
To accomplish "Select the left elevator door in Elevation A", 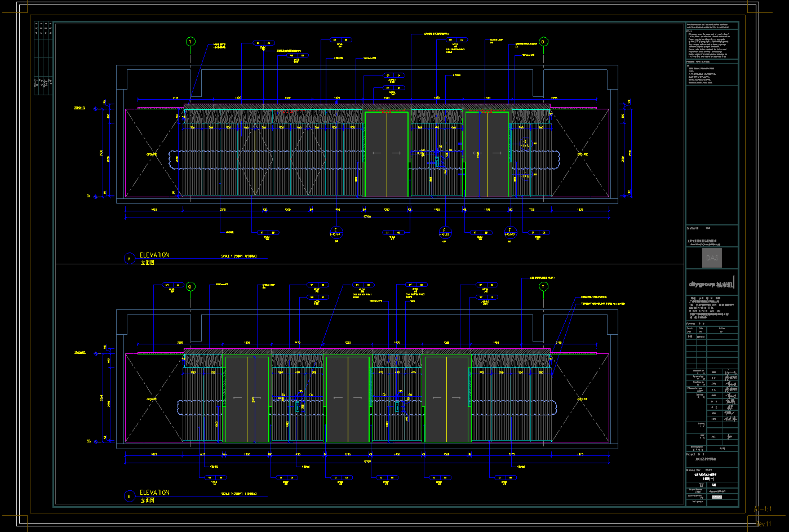I will tap(387, 154).
